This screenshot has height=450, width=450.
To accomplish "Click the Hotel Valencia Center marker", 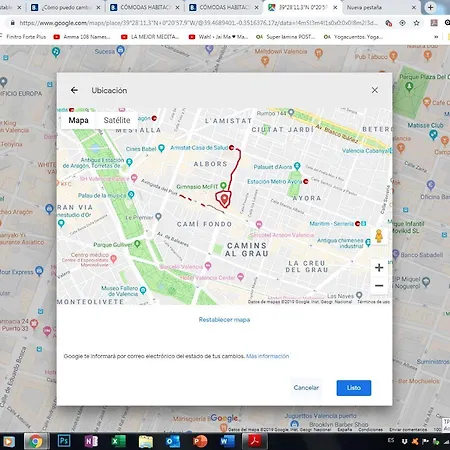I will coord(240,277).
